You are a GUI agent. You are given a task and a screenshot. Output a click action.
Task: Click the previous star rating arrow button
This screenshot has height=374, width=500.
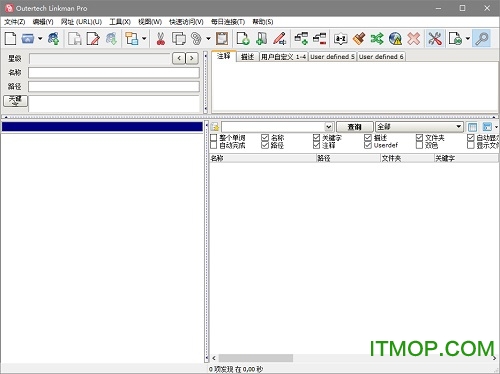pyautogui.click(x=179, y=58)
